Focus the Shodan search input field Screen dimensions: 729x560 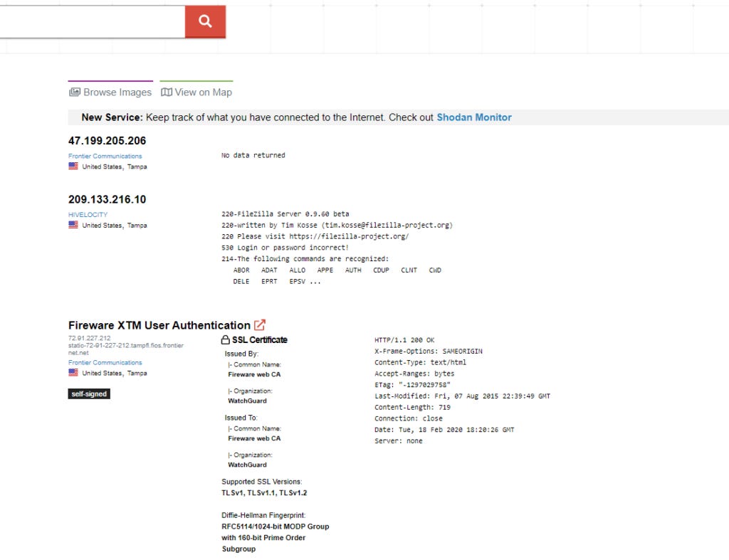(x=92, y=21)
